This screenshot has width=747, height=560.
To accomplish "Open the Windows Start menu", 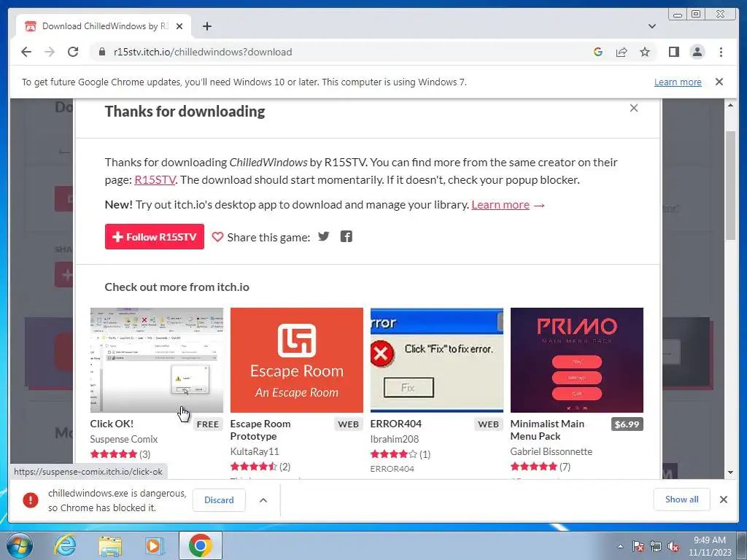I will click(x=20, y=545).
